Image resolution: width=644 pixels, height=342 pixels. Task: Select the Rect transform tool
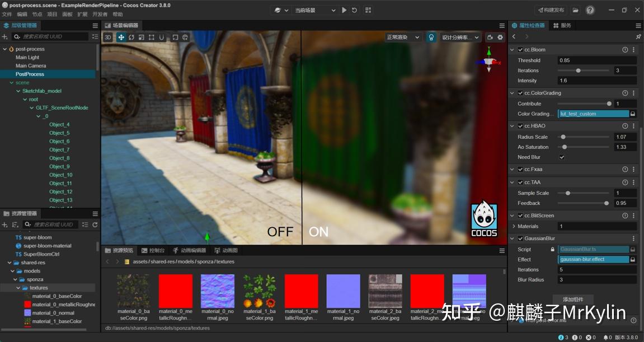point(152,38)
